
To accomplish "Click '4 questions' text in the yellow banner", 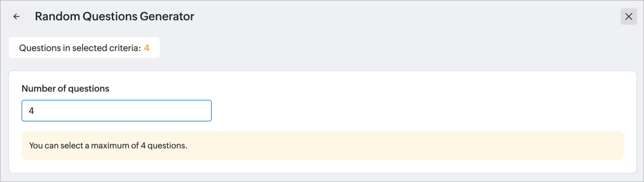I will click(x=164, y=146).
